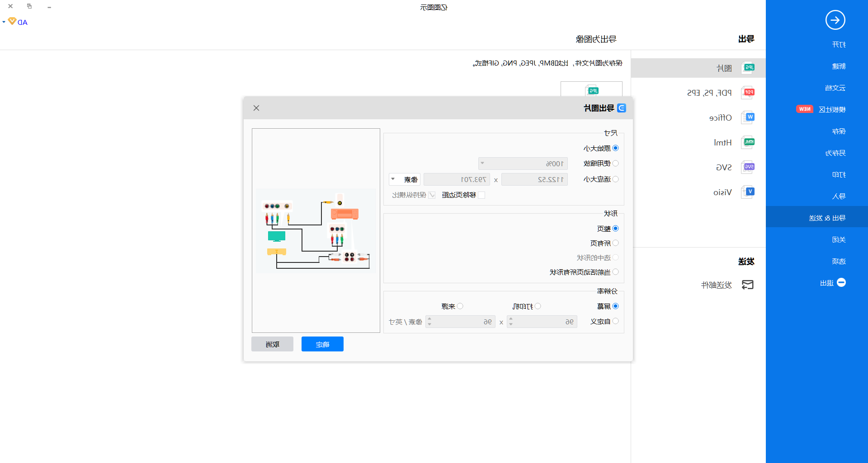Click the AD account name

pyautogui.click(x=23, y=22)
